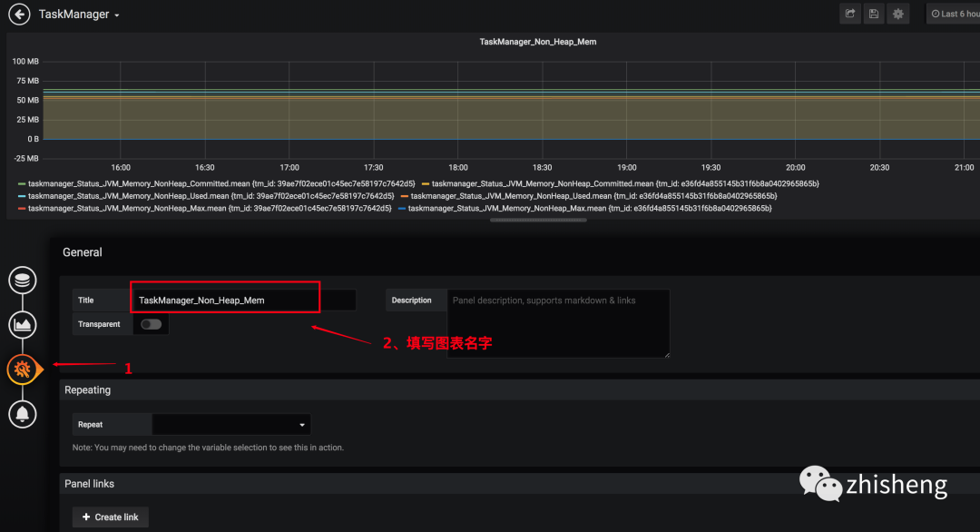The image size is (980, 532).
Task: Open the Alert bell tab icon
Action: [23, 414]
